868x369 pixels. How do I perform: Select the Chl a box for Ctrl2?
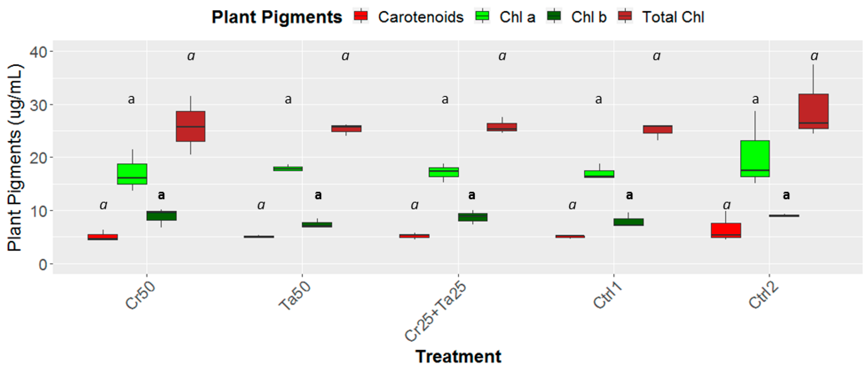pyautogui.click(x=755, y=158)
